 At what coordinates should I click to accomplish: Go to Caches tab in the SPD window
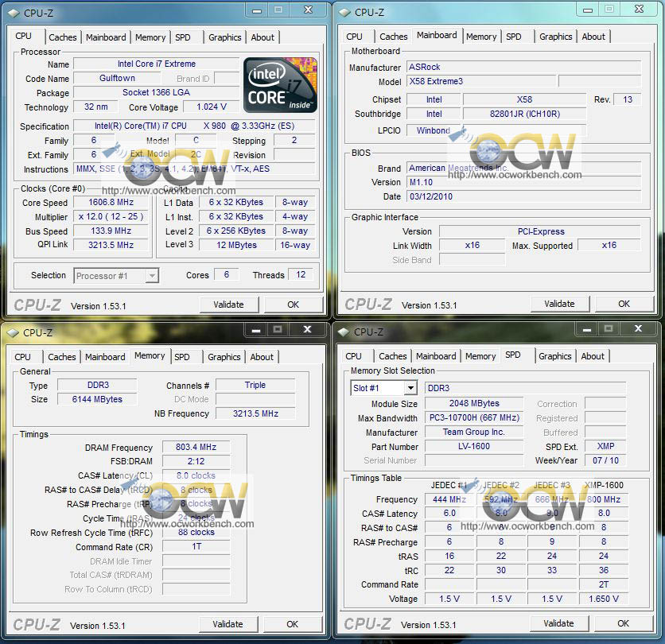pos(393,356)
